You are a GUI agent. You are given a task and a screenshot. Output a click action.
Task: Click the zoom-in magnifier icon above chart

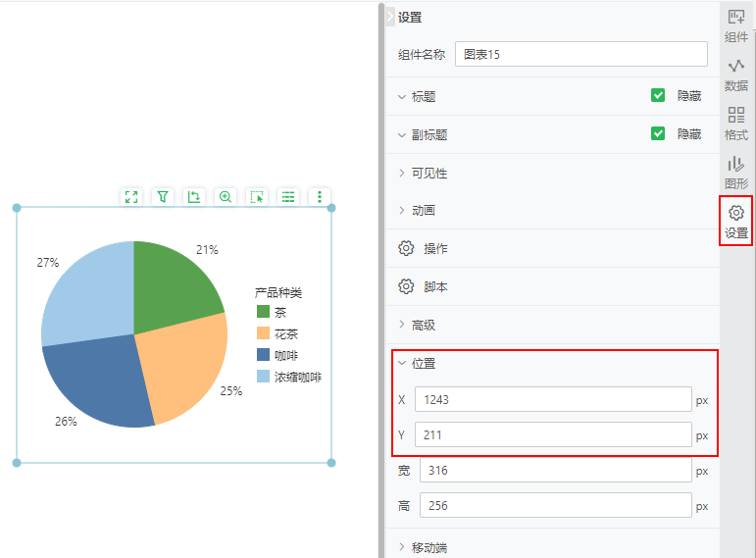(226, 197)
